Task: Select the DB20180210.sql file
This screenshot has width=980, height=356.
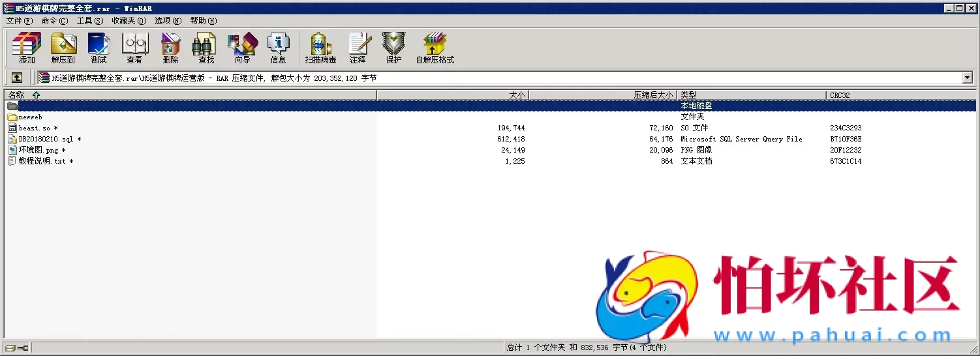Action: tap(46, 140)
